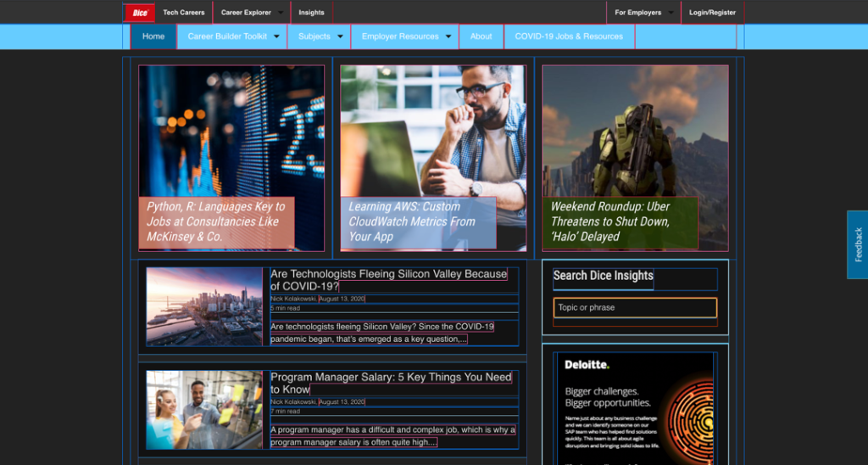The width and height of the screenshot is (868, 465).
Task: Click the Dice logo
Action: 140,13
